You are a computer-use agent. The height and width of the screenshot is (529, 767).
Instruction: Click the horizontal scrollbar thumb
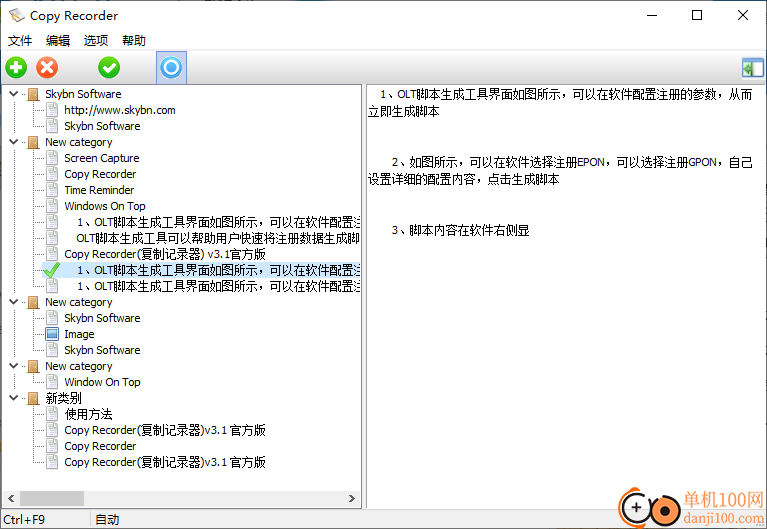52,499
